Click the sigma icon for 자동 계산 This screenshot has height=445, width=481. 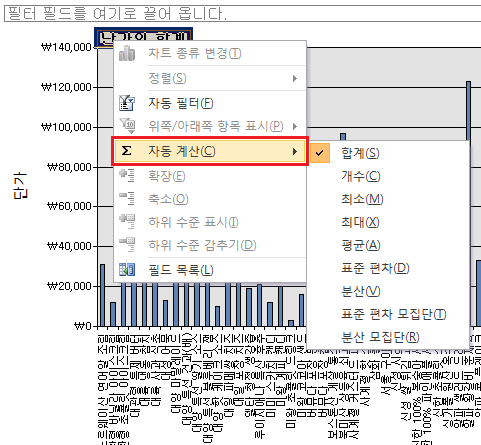(x=127, y=151)
